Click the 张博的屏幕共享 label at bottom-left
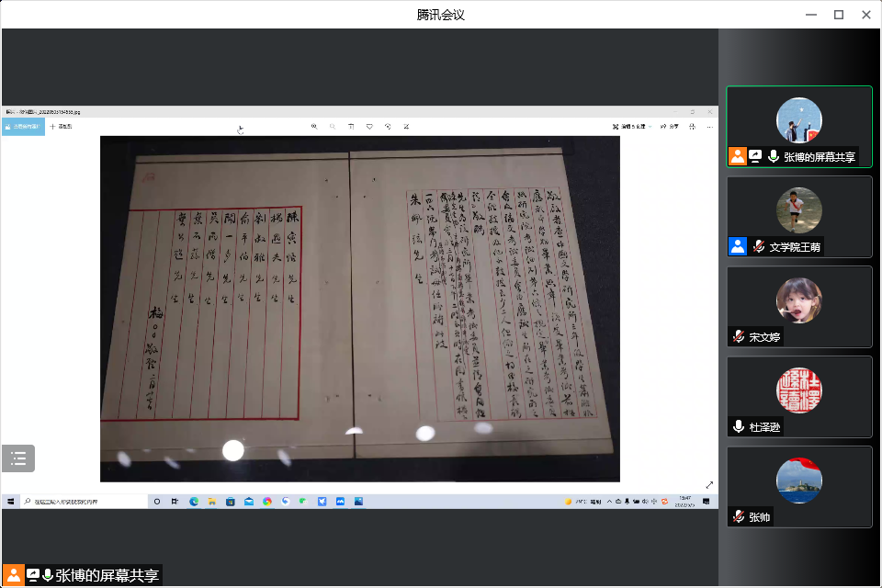This screenshot has width=882, height=588. 107,576
